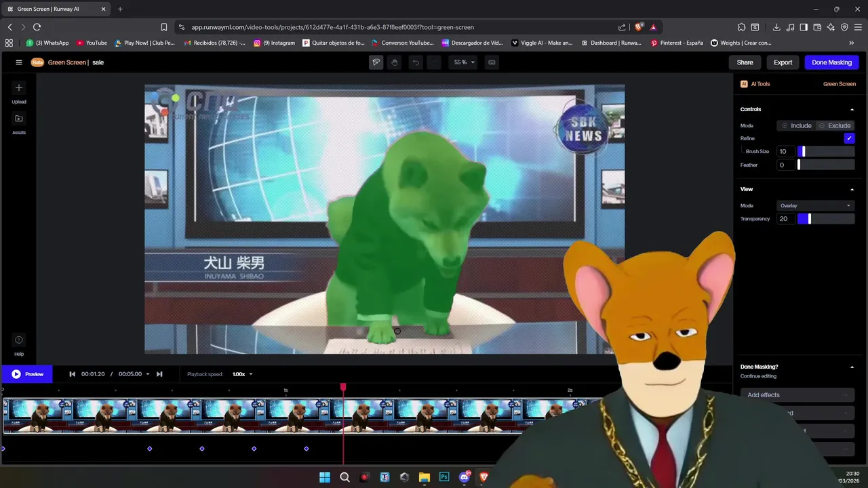Toggle the browser sidebar panel icon

click(804, 27)
